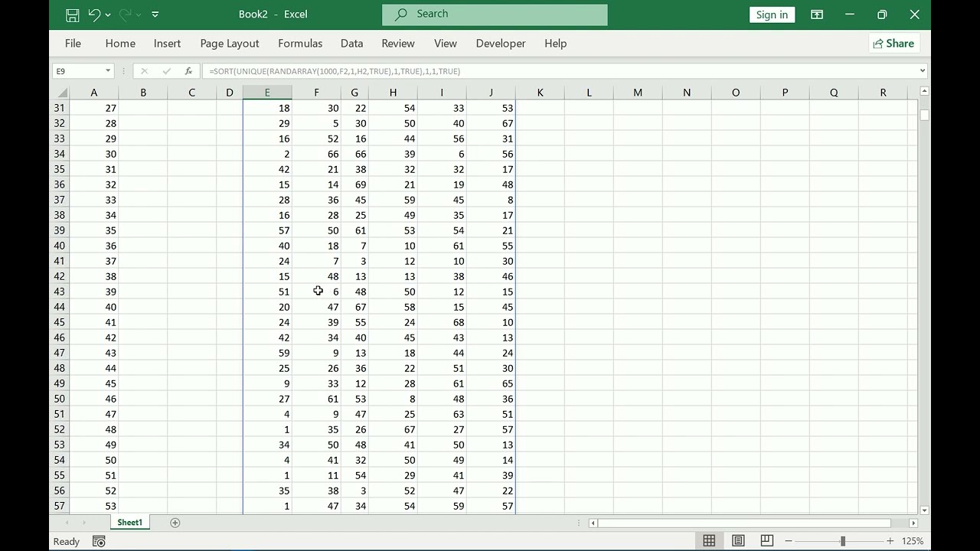Open the undo history dropdown arrow
Image resolution: width=980 pixels, height=551 pixels.
click(x=107, y=15)
